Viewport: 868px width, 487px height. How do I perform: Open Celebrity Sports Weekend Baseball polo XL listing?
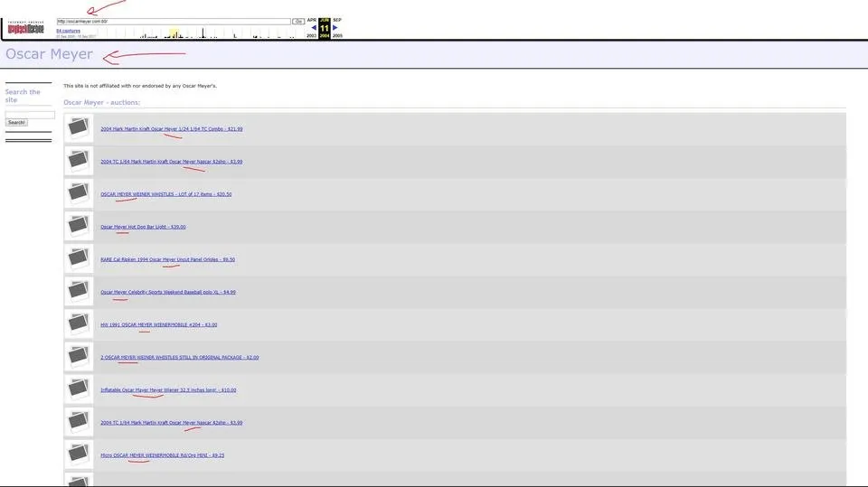click(x=168, y=292)
